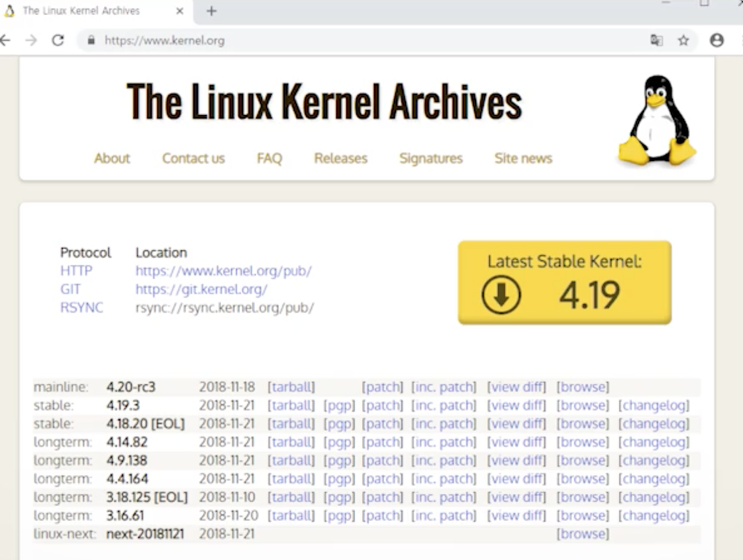Click version text 4.20-rc3
This screenshot has height=560, width=743.
click(131, 387)
